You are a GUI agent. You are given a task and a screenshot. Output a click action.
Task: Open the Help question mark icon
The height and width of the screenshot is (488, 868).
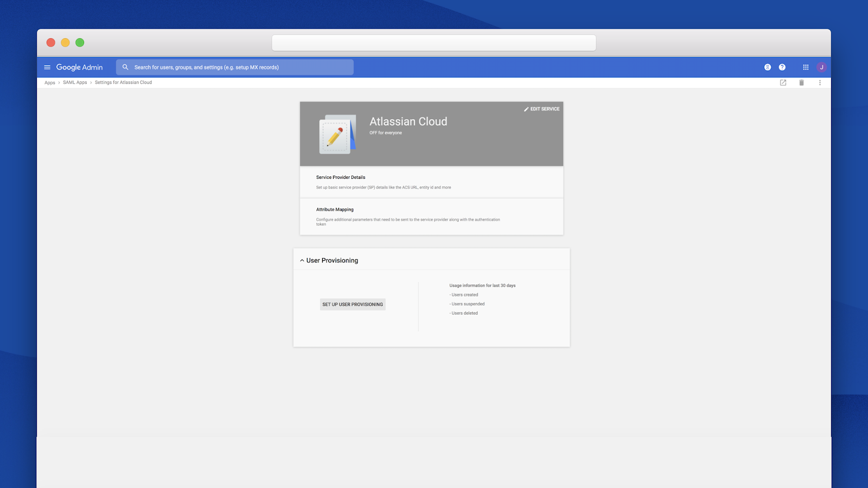click(x=782, y=67)
